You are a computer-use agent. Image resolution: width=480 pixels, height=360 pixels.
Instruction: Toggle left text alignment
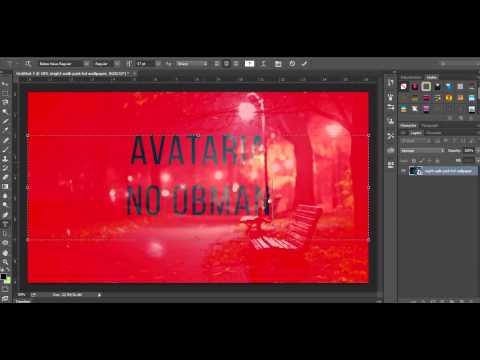217,64
